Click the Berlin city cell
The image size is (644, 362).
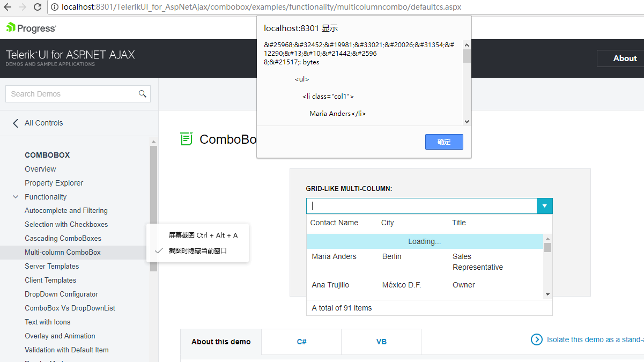(392, 256)
